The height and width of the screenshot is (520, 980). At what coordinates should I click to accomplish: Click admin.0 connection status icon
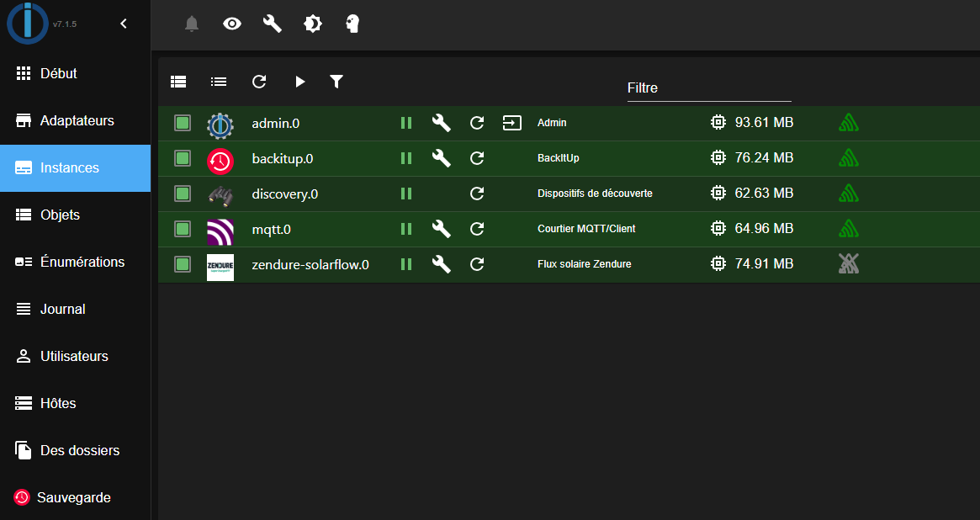(848, 123)
